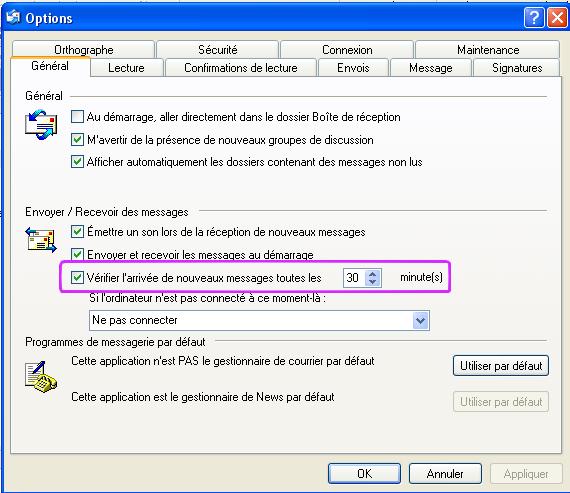
Task: Click the minutes value field showing 30
Action: (354, 278)
